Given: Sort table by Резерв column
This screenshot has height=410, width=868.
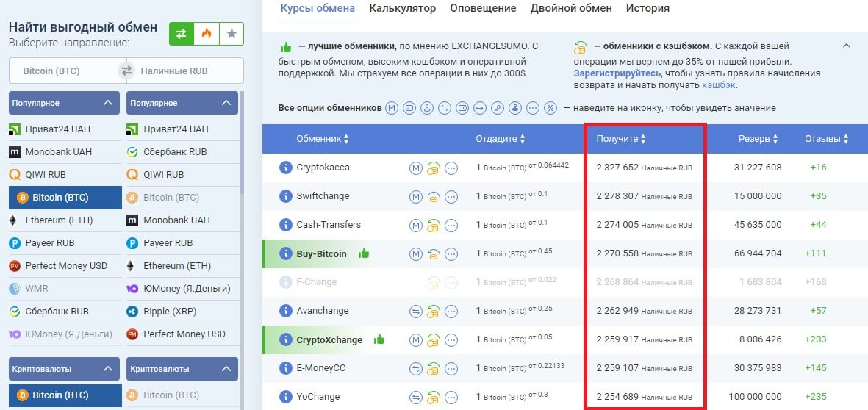Looking at the screenshot, I should click(758, 139).
